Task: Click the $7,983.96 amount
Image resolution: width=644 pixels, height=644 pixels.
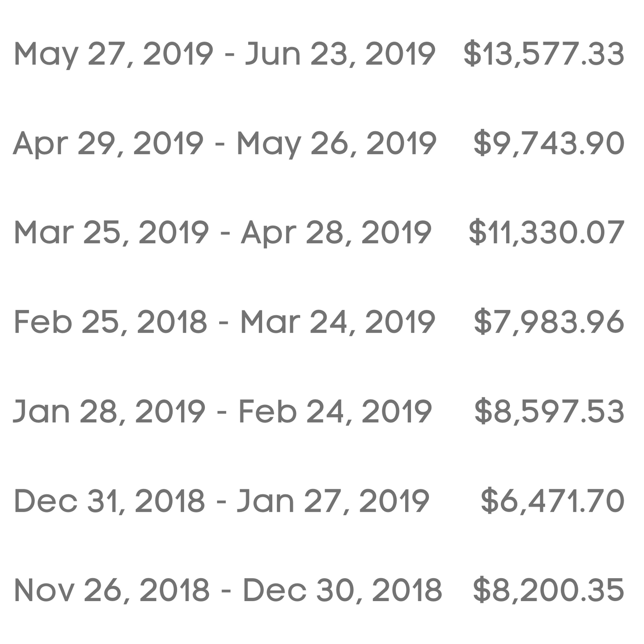Action: 549,322
